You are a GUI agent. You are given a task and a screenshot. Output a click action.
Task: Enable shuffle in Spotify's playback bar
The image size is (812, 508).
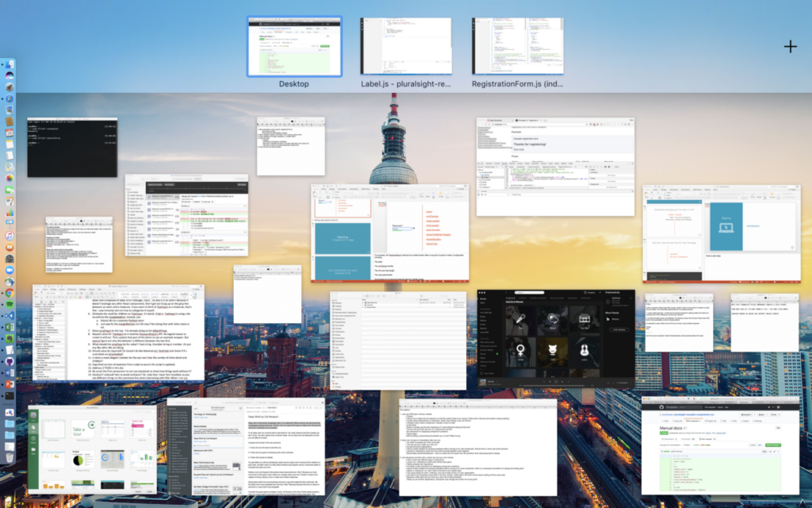(x=544, y=382)
